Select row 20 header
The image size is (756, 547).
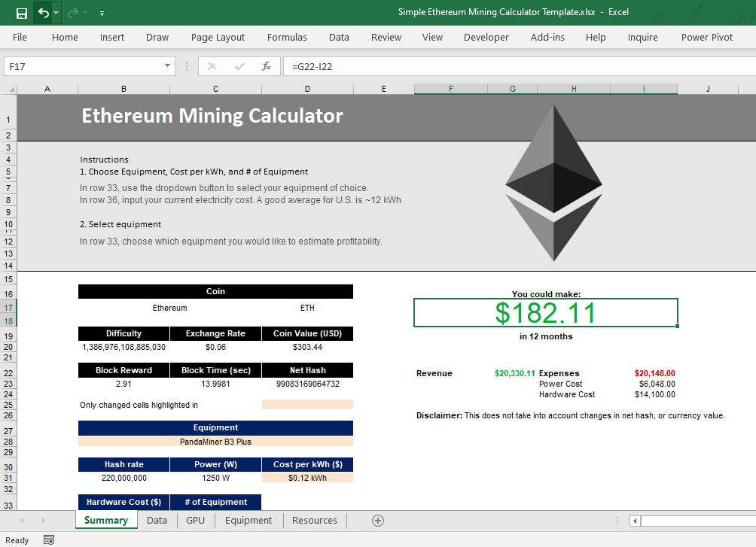8,347
